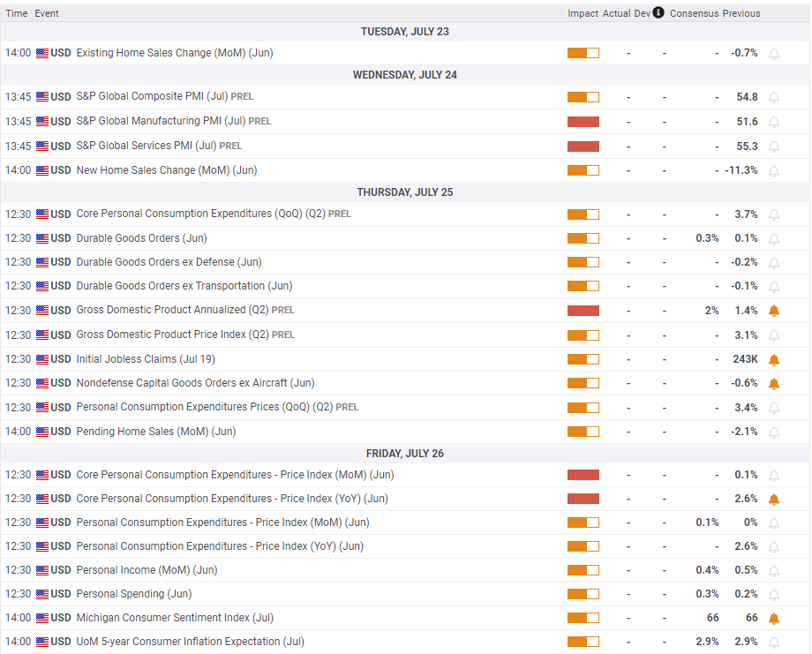
Task: Expand the S&P Global Services PMI event row
Action: (405, 146)
